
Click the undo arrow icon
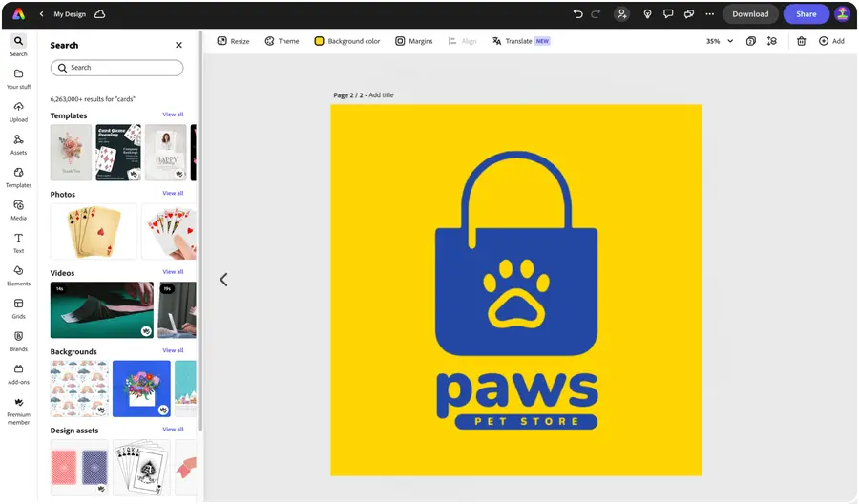tap(577, 14)
